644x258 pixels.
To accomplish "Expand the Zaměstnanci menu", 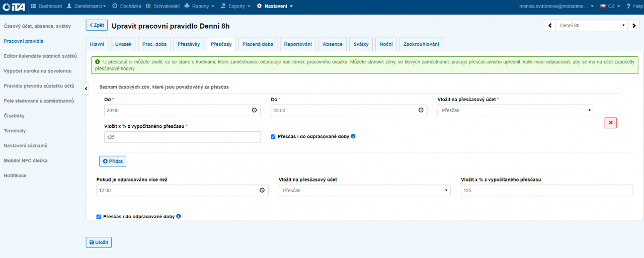I will pos(87,6).
